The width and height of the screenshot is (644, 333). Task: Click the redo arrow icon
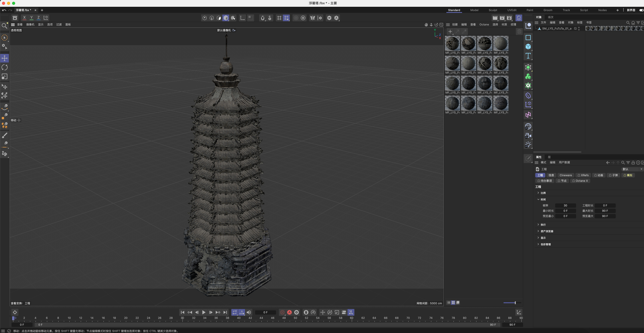click(x=10, y=10)
